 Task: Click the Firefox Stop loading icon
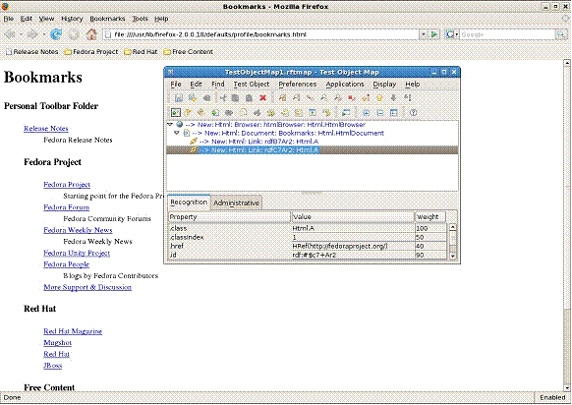74,34
